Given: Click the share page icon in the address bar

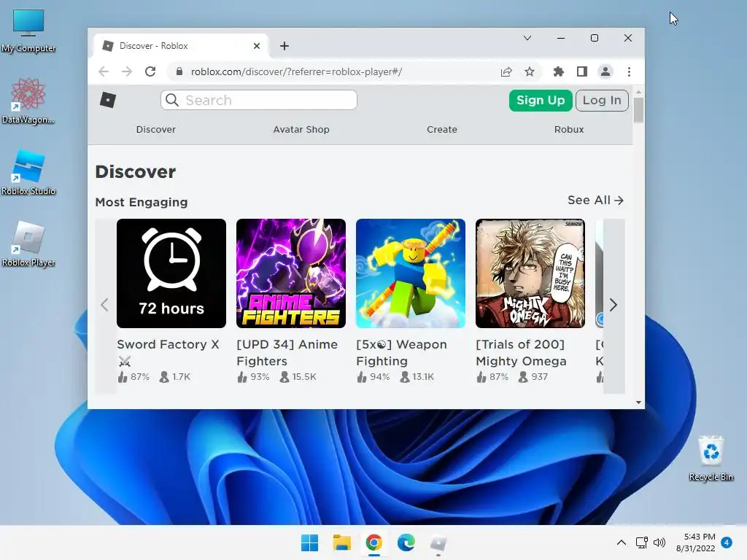Looking at the screenshot, I should [506, 71].
